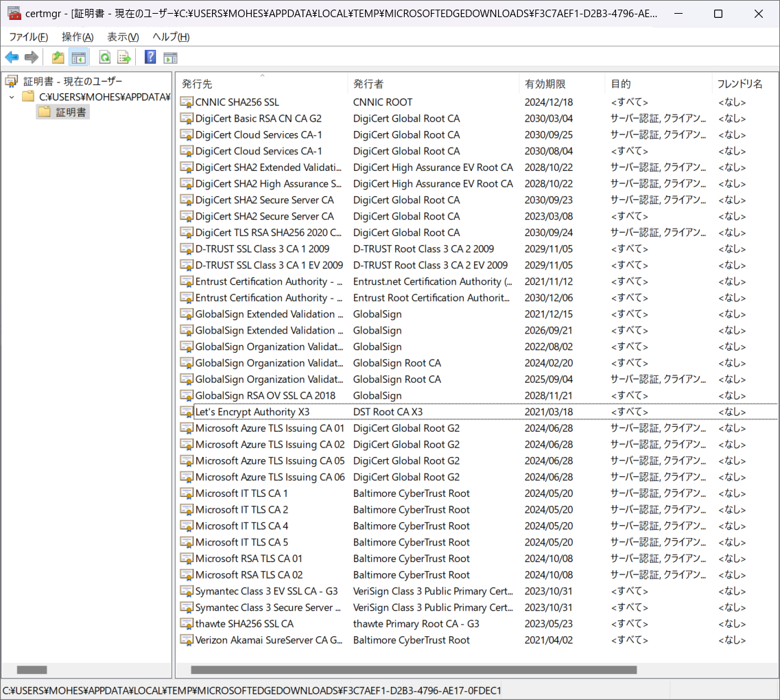780x700 pixels.
Task: Refresh the certificate list
Action: click(105, 57)
